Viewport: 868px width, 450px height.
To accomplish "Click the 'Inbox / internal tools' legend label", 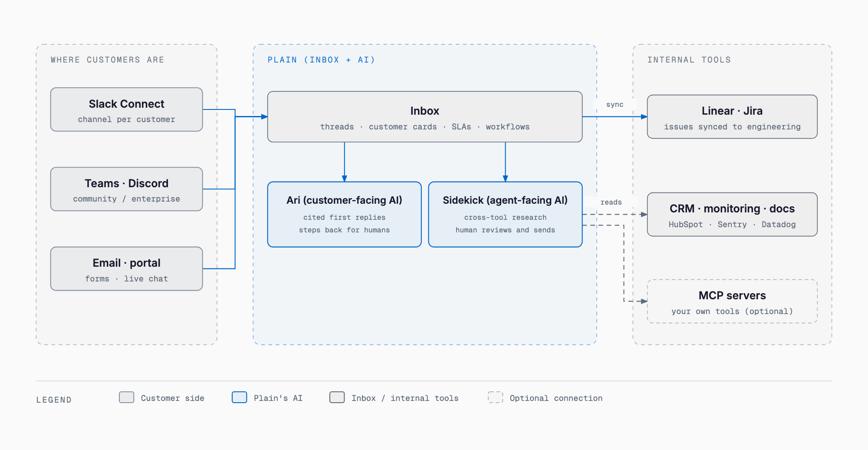I will (405, 398).
